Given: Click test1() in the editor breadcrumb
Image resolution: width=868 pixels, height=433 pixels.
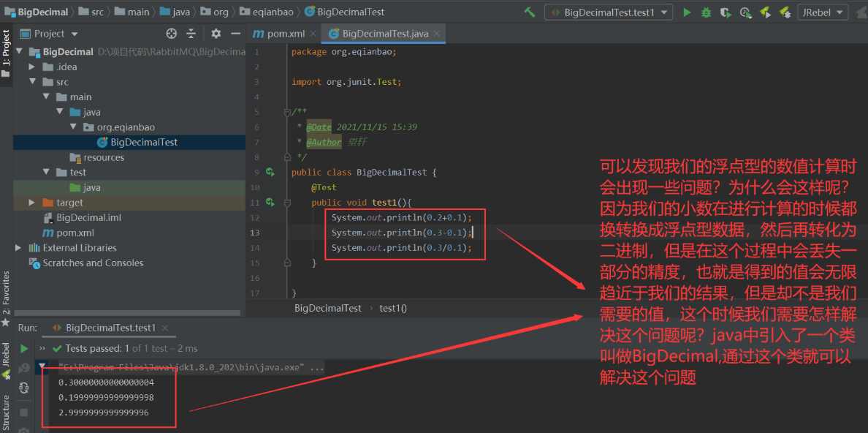Looking at the screenshot, I should pyautogui.click(x=393, y=308).
